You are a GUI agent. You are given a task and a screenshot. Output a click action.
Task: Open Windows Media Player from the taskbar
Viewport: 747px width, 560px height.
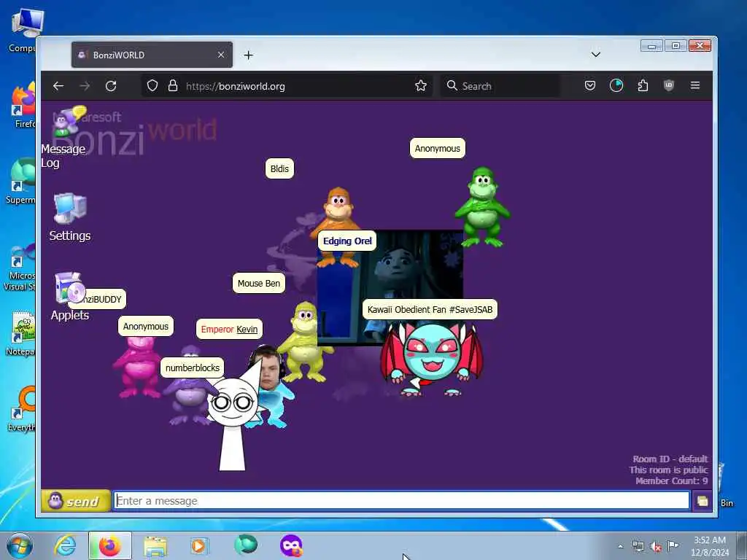point(199,545)
